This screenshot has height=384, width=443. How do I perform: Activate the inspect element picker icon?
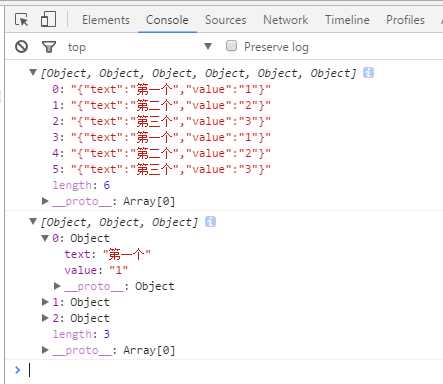[x=22, y=20]
